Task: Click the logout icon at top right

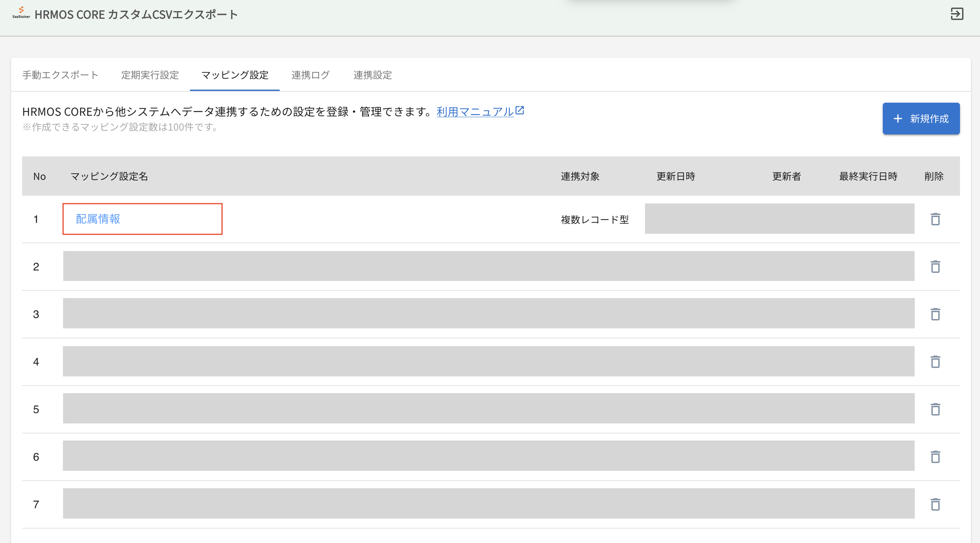Action: coord(957,14)
